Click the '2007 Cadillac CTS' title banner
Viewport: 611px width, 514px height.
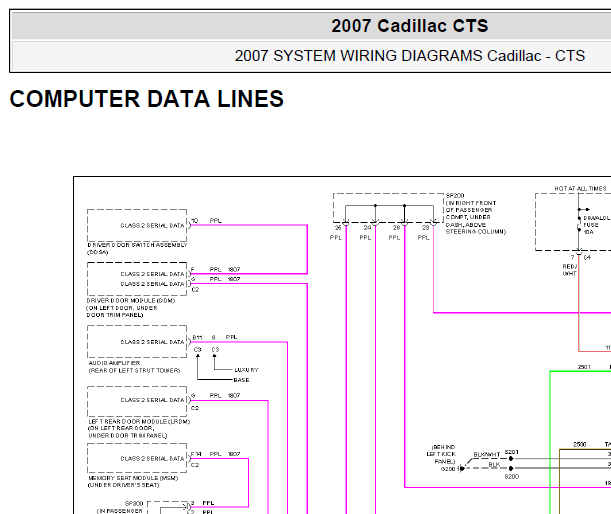click(410, 26)
